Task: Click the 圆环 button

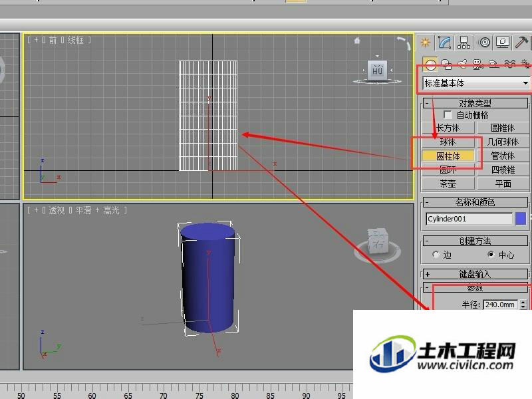Action: (x=448, y=170)
